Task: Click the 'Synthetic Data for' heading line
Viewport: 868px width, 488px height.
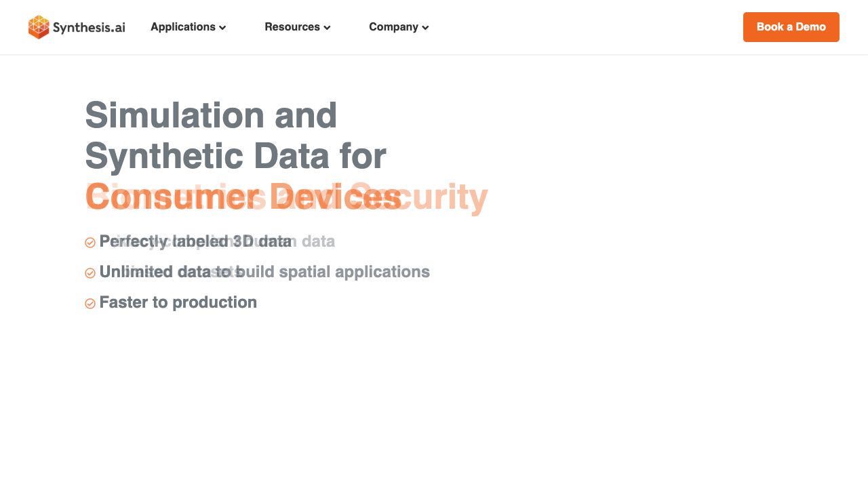Action: click(x=235, y=156)
